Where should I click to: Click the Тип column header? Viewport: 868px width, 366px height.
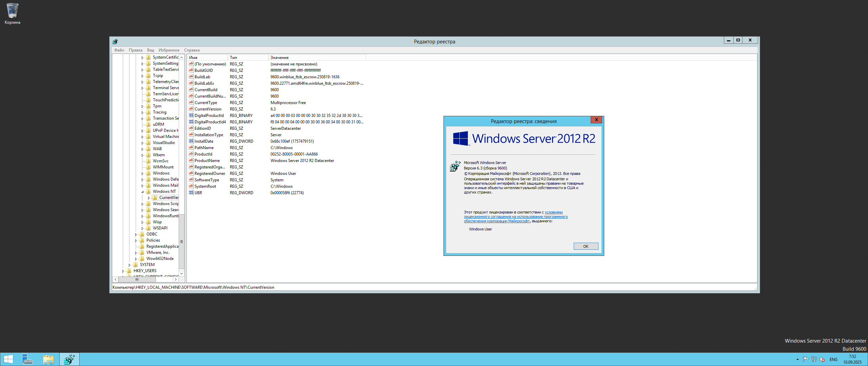tap(248, 58)
